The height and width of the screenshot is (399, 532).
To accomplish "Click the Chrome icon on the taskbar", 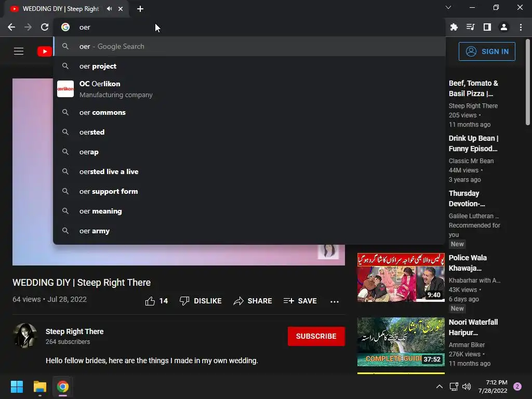I will click(63, 387).
